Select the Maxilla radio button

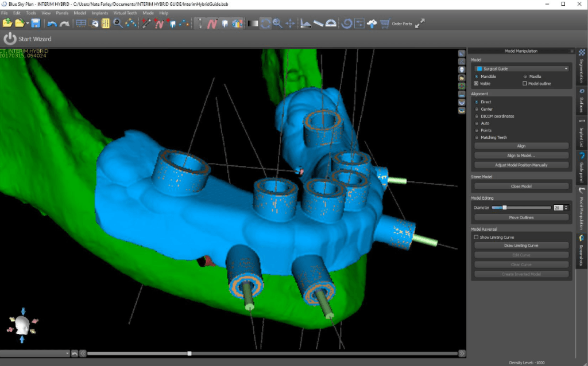click(525, 76)
